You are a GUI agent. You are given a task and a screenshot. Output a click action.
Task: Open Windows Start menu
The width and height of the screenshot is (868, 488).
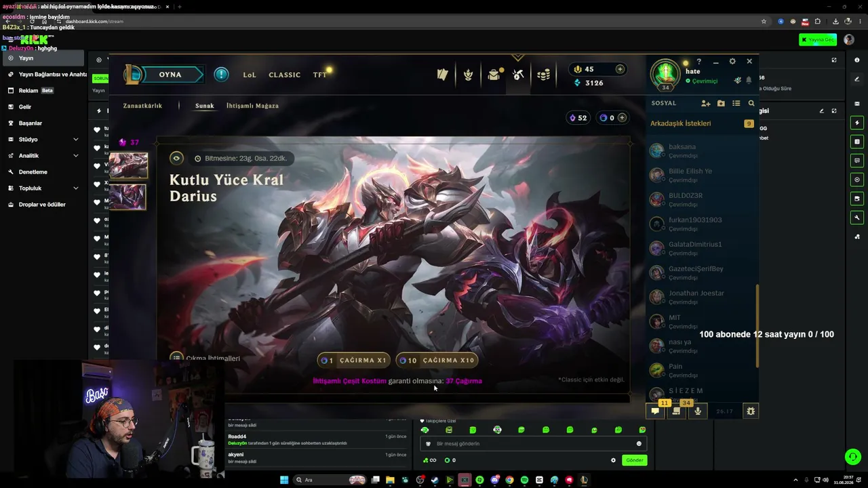[284, 480]
